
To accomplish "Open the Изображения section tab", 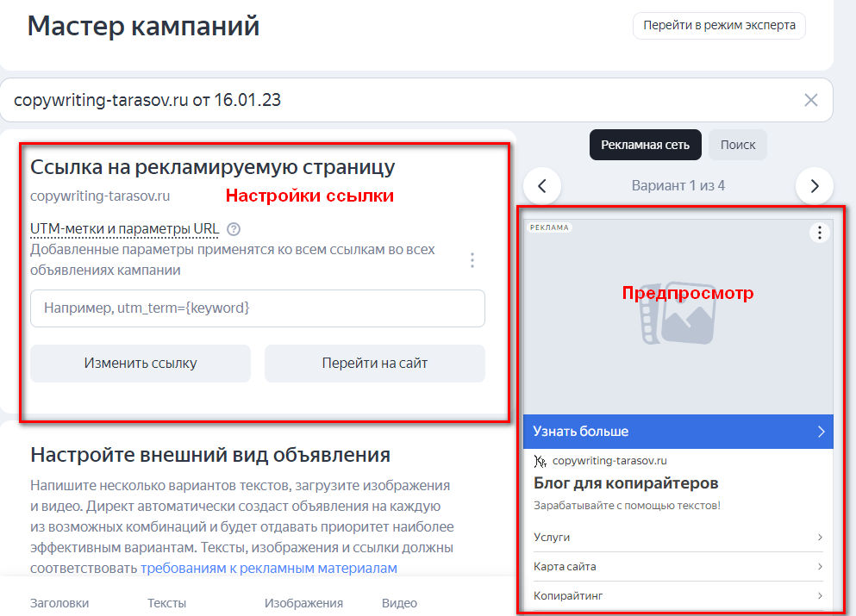I will coord(303,603).
